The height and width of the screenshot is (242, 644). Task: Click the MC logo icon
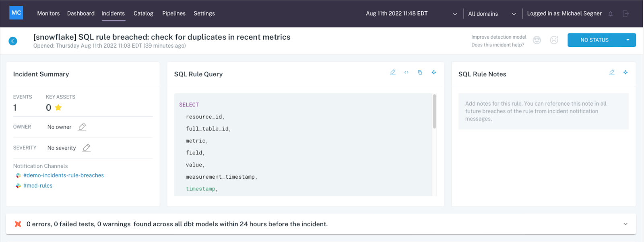coord(16,13)
